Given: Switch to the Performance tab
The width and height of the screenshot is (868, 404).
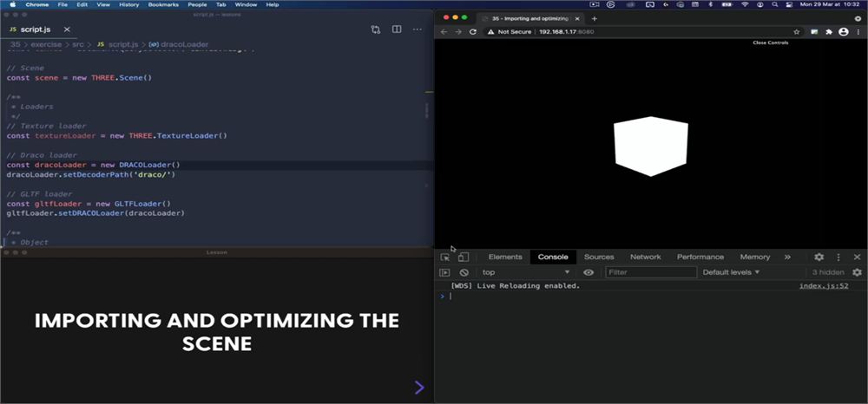Looking at the screenshot, I should click(x=700, y=257).
